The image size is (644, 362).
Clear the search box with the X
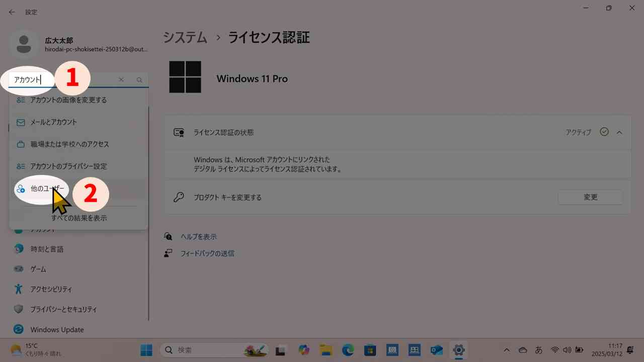[x=121, y=79]
